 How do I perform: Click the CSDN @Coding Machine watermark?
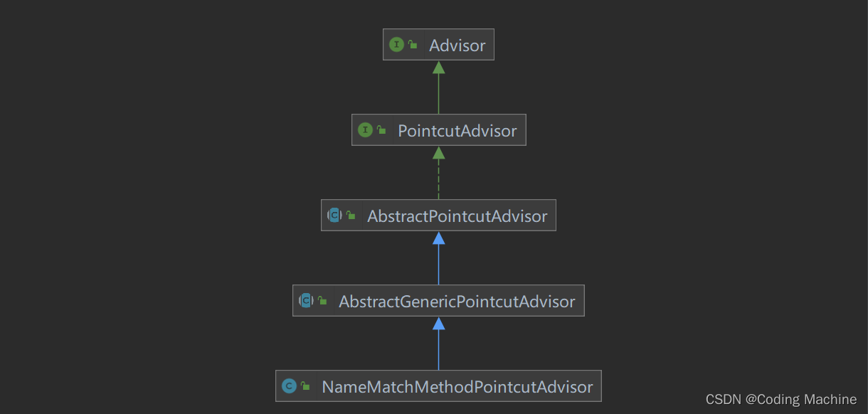pos(781,400)
